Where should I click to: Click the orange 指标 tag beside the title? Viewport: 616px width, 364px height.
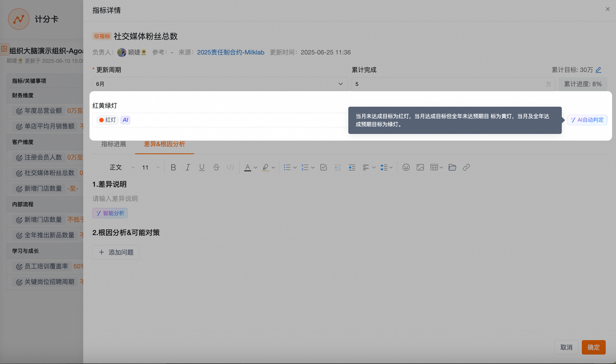(102, 36)
